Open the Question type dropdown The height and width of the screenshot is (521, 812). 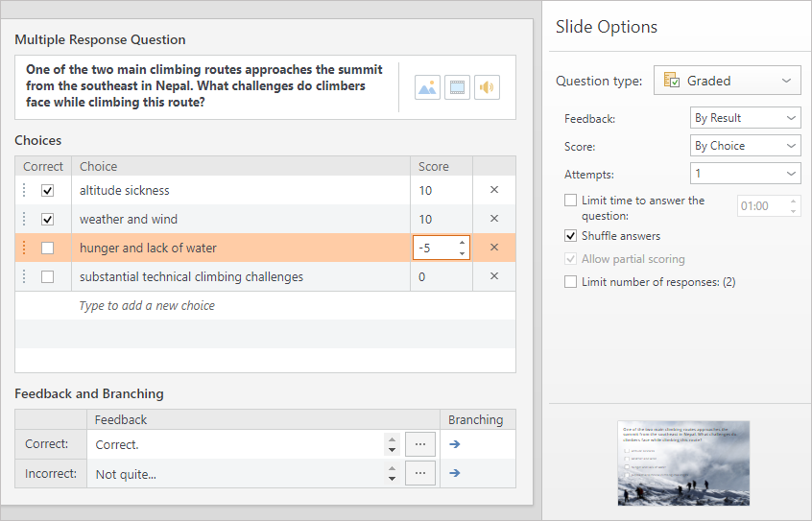pos(728,81)
